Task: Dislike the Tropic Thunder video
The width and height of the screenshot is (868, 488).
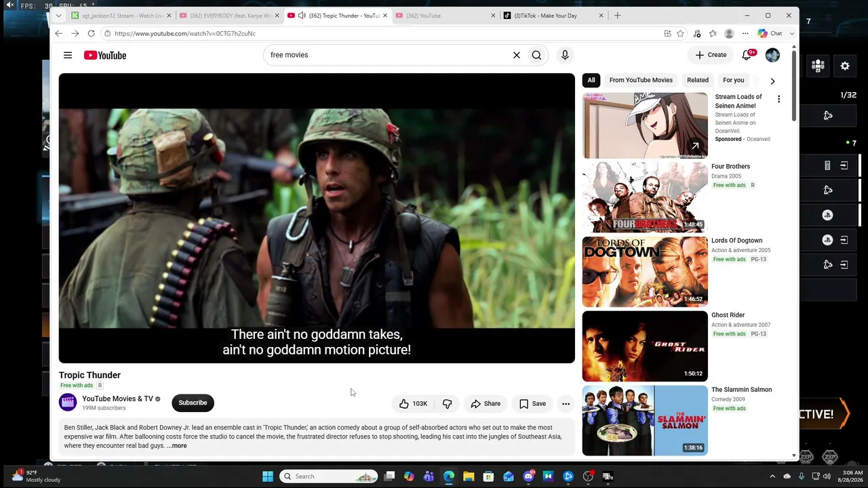Action: tap(448, 403)
